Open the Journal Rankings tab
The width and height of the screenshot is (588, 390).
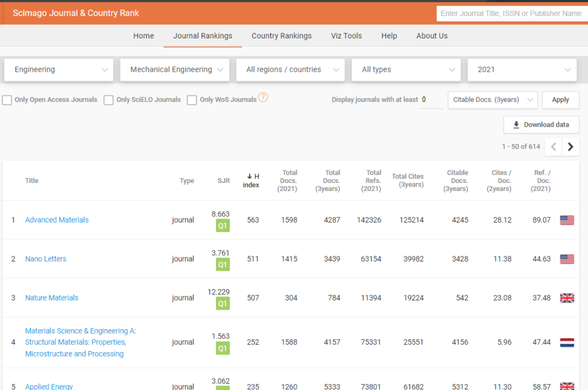pyautogui.click(x=203, y=36)
